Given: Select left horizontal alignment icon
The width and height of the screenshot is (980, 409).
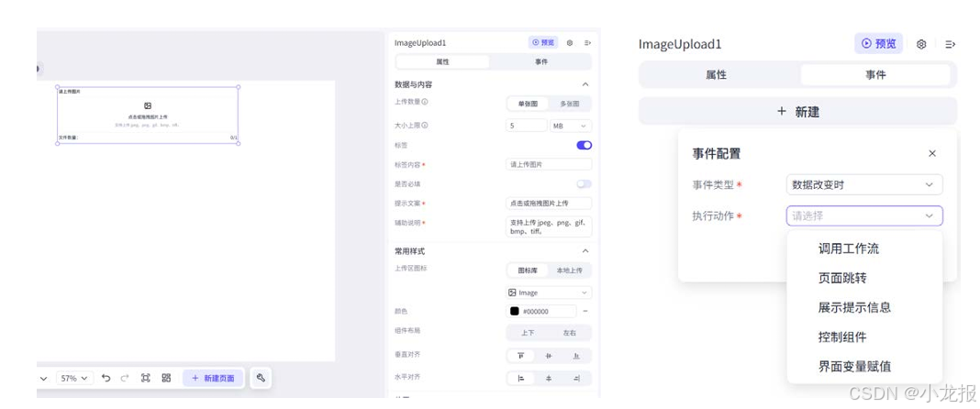Looking at the screenshot, I should pyautogui.click(x=520, y=379).
